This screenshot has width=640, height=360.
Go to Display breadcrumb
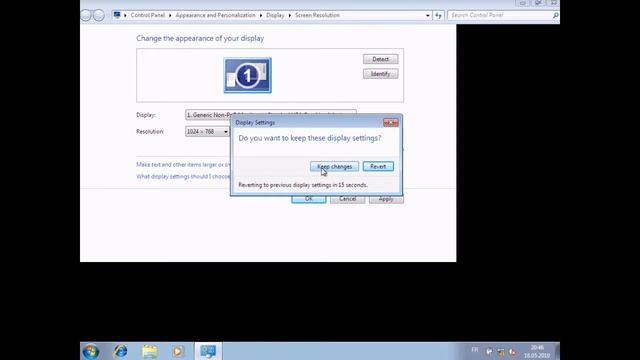pos(275,15)
